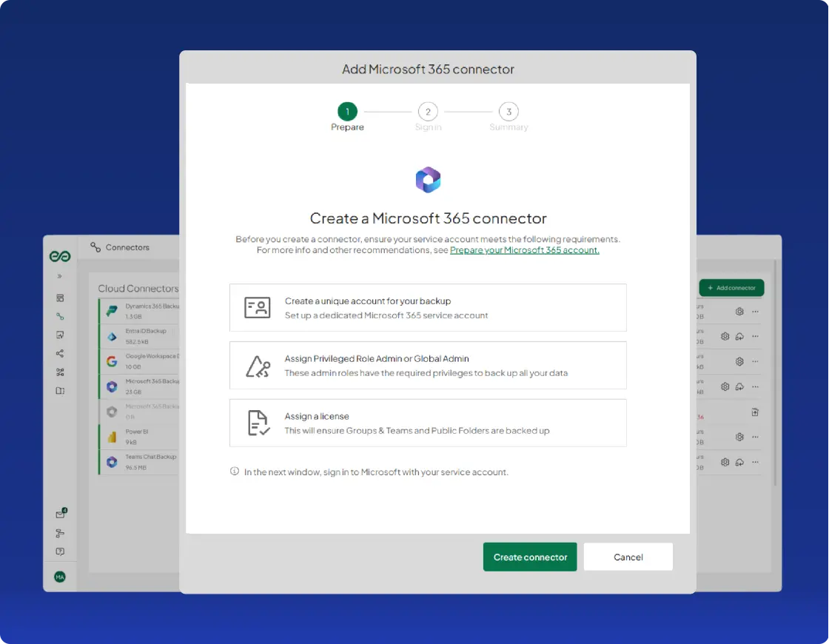Select the Dynamics 365 Backup connector row
The height and width of the screenshot is (644, 829).
(x=140, y=311)
